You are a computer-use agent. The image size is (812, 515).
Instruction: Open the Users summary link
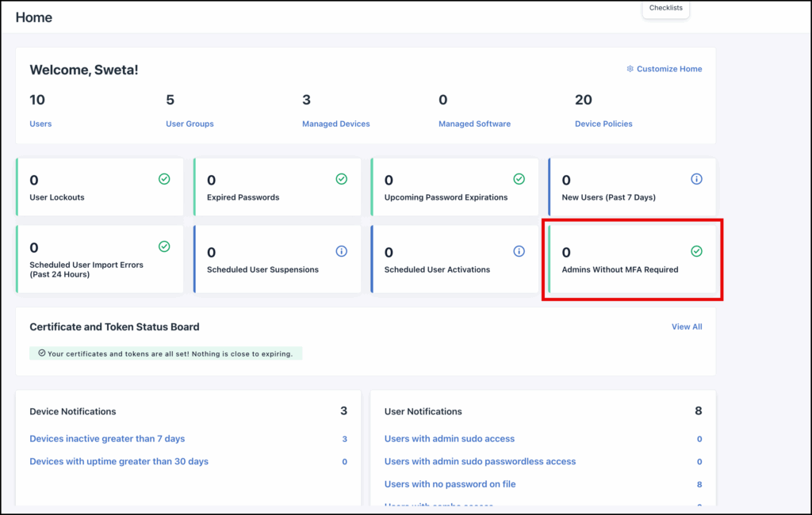(x=40, y=124)
